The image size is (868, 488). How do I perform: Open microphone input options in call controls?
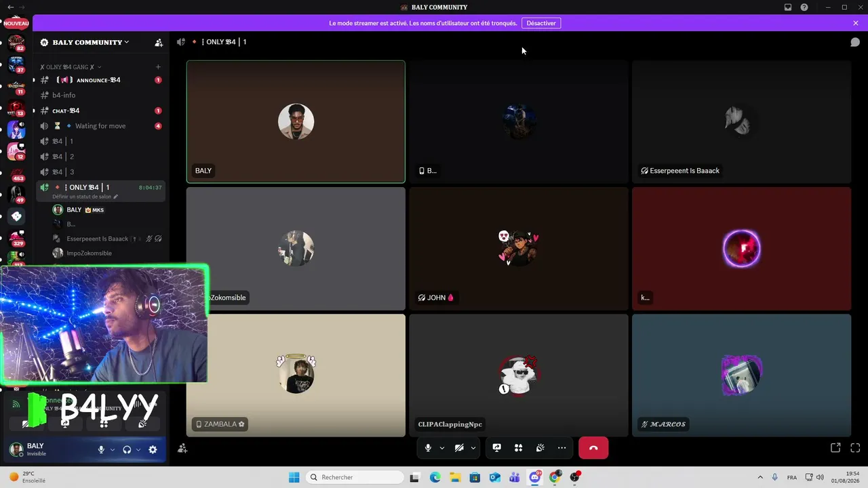pyautogui.click(x=442, y=448)
